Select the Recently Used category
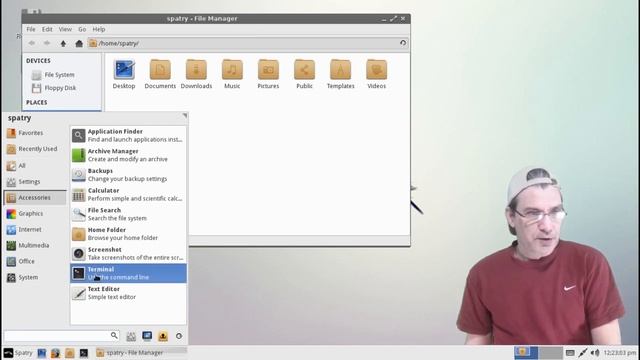The width and height of the screenshot is (640, 360). point(35,149)
